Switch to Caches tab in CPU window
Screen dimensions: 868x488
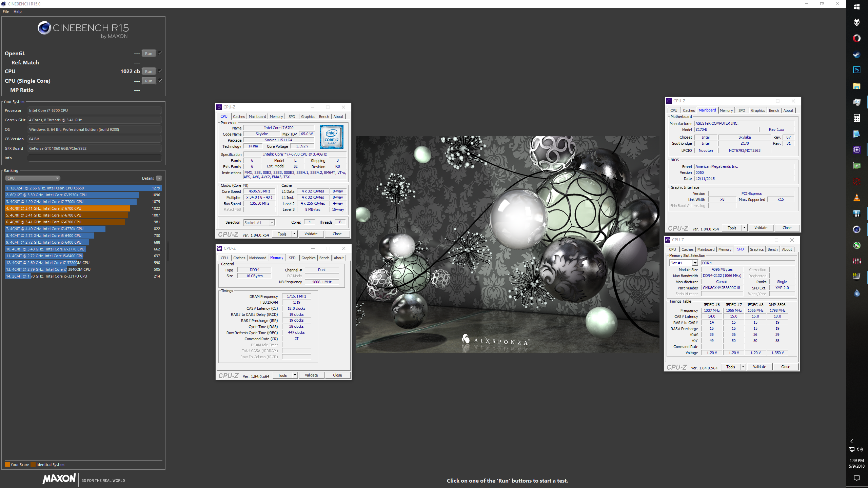pyautogui.click(x=239, y=117)
